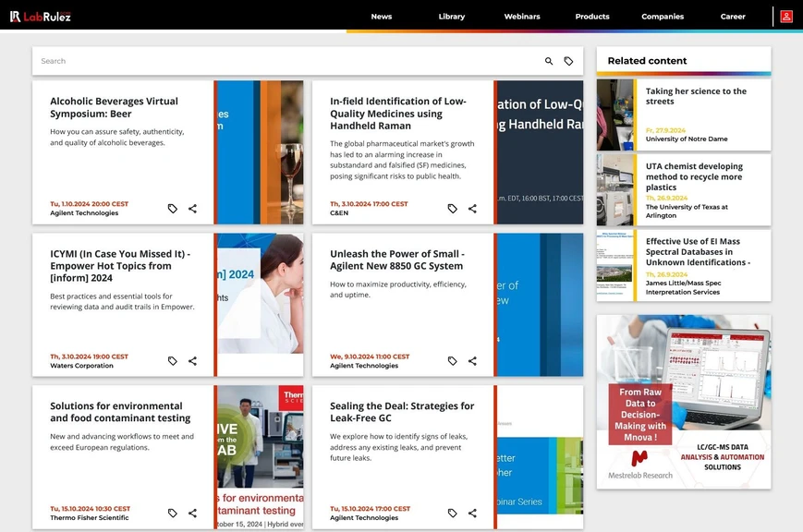This screenshot has width=803, height=532.
Task: Open Sealing the Deal: Strategies for Leak-Free GC
Action: 402,412
